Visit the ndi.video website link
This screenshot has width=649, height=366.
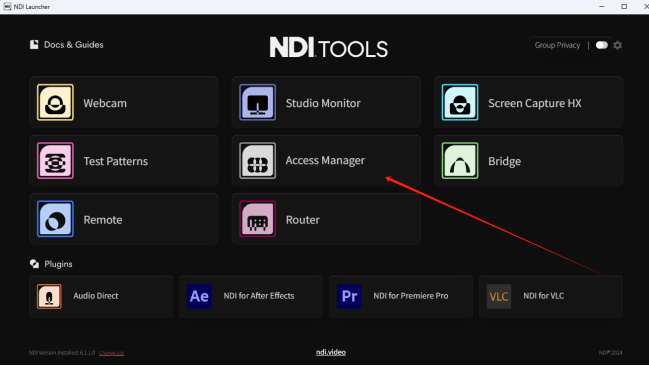click(331, 352)
